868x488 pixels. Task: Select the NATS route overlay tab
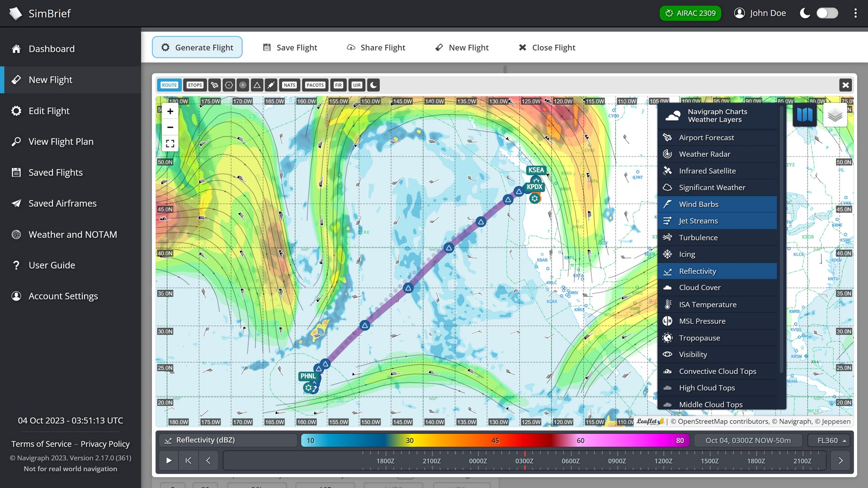[x=289, y=84]
